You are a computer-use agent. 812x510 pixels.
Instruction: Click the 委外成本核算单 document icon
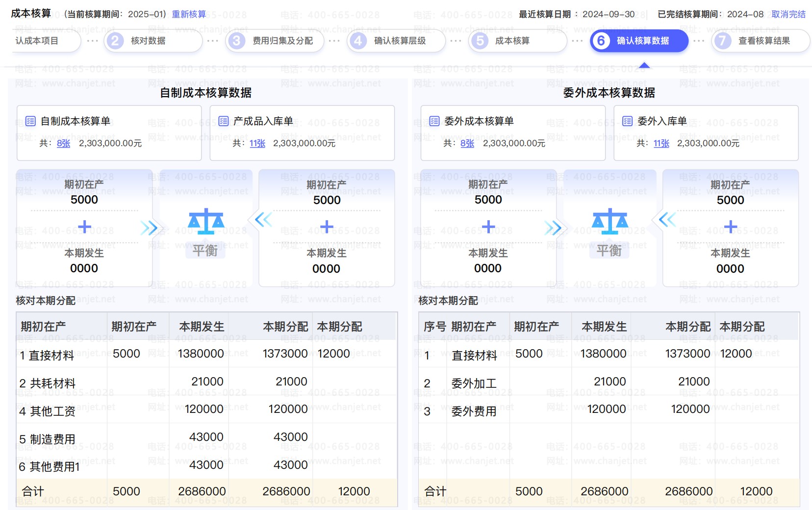434,121
